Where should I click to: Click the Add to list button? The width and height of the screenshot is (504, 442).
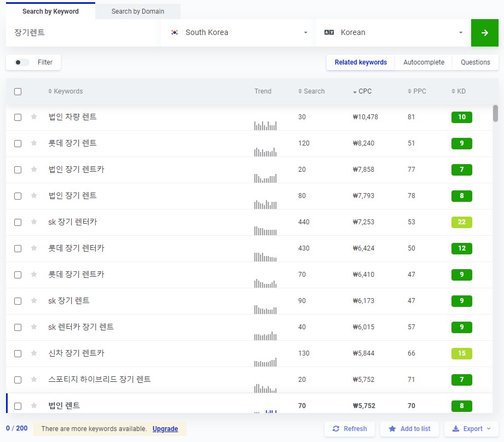coord(409,429)
